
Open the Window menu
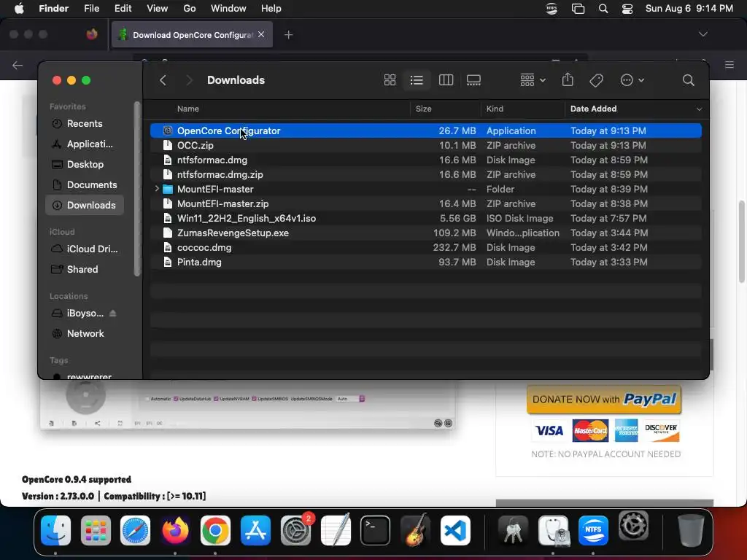click(228, 9)
